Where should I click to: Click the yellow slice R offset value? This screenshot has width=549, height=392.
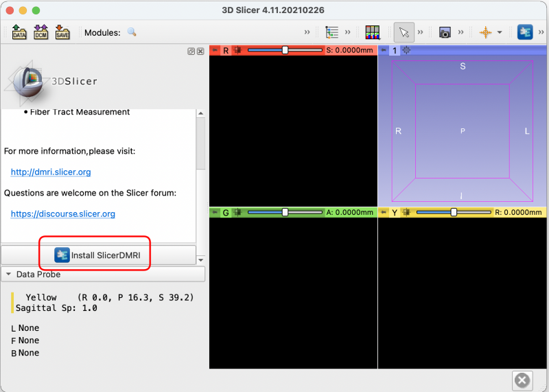pyautogui.click(x=518, y=212)
